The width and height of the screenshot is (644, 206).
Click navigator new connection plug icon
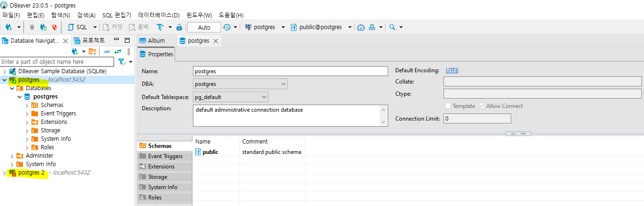pos(75,51)
